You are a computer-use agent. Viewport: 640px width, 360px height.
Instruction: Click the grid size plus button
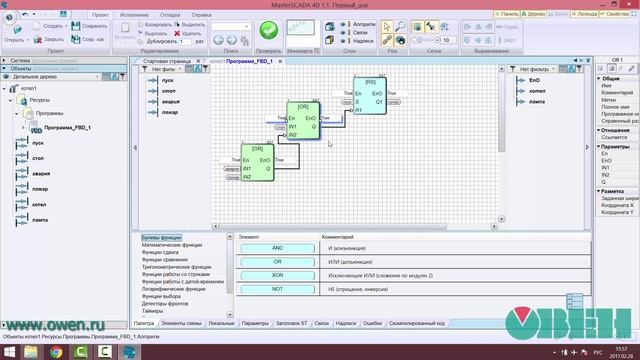pyautogui.click(x=438, y=40)
